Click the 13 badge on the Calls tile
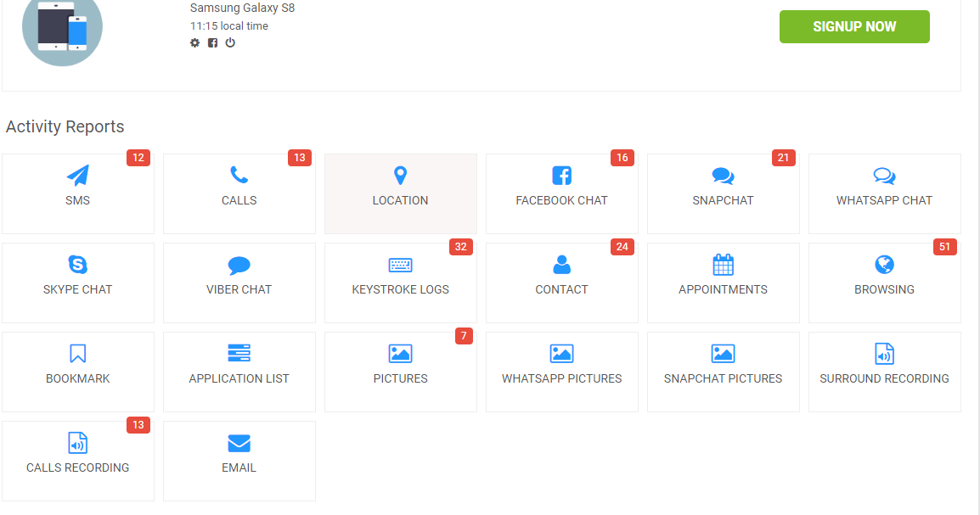This screenshot has height=515, width=980. (x=300, y=158)
